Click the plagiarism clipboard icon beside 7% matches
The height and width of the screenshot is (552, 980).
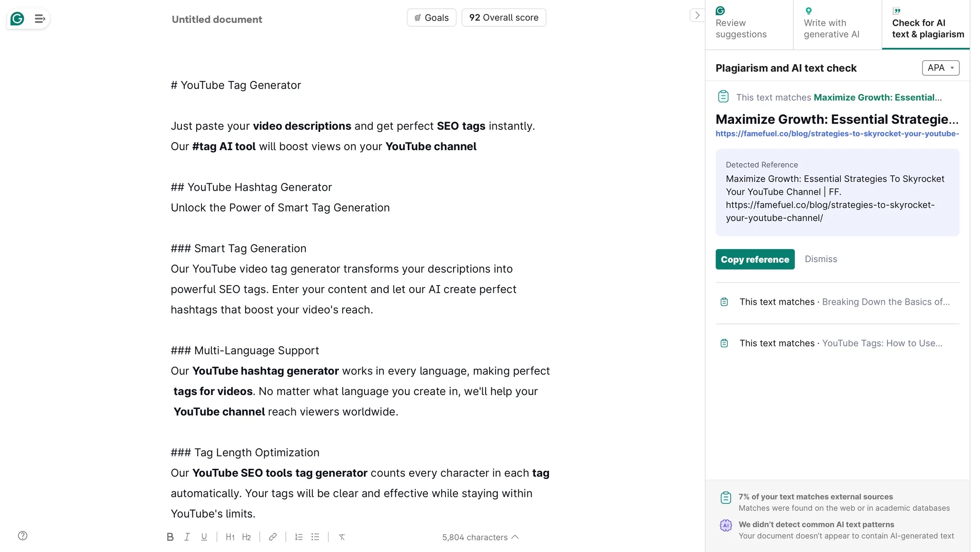725,497
